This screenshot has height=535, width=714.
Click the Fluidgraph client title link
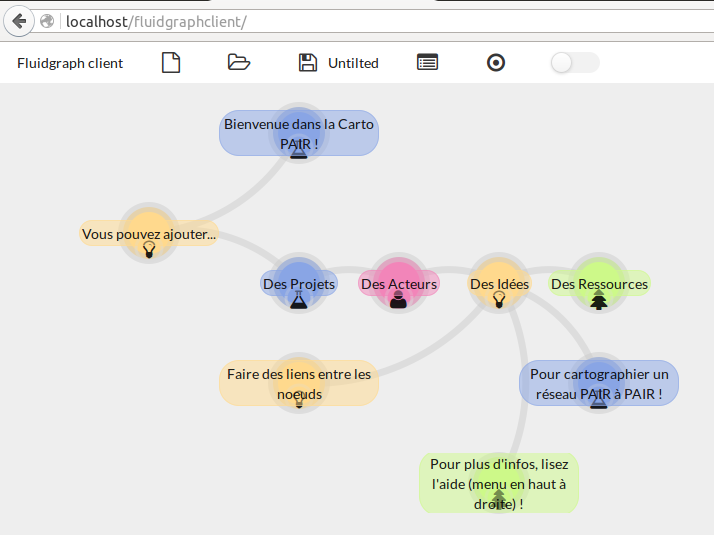(70, 63)
